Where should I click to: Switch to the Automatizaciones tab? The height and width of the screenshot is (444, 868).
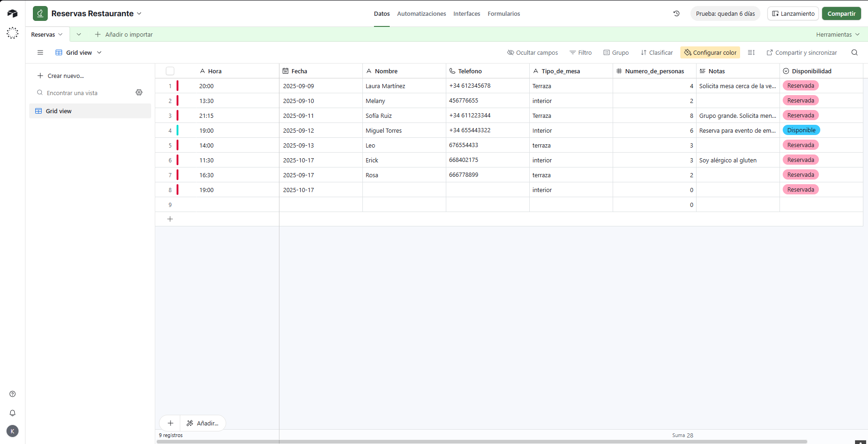[421, 13]
